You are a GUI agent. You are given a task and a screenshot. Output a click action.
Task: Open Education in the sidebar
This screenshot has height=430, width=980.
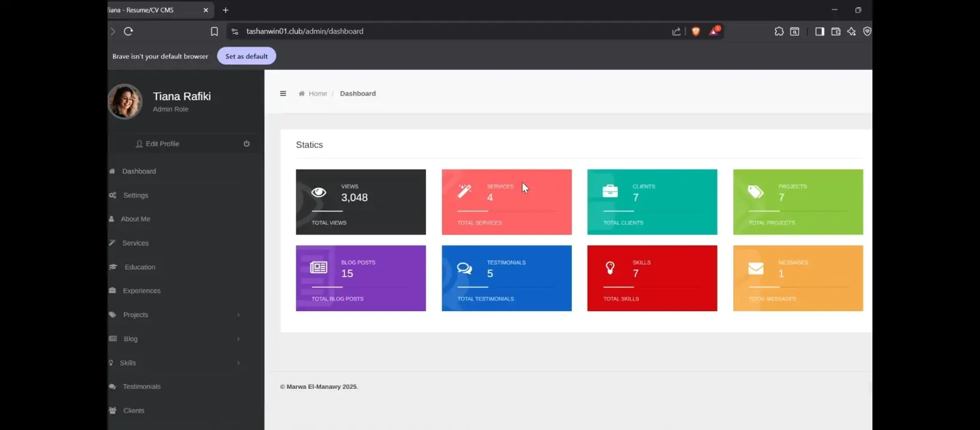(140, 267)
